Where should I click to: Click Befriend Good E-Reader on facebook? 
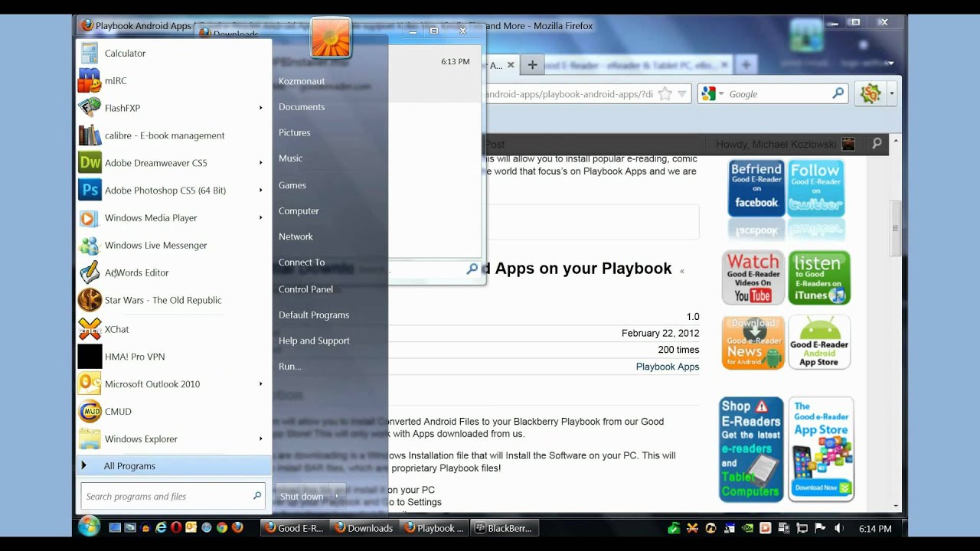[756, 187]
